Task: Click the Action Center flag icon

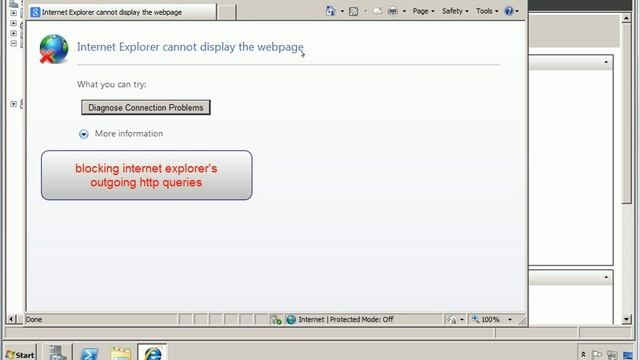Action: (597, 354)
